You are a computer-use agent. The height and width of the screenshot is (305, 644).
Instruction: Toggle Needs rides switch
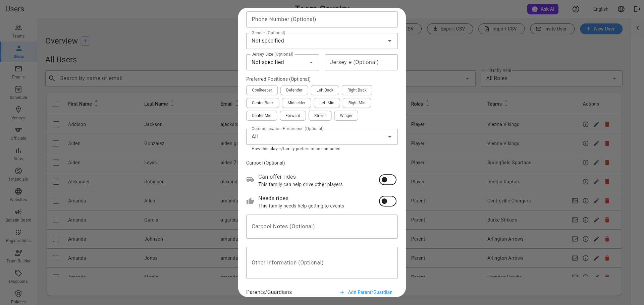(x=388, y=201)
